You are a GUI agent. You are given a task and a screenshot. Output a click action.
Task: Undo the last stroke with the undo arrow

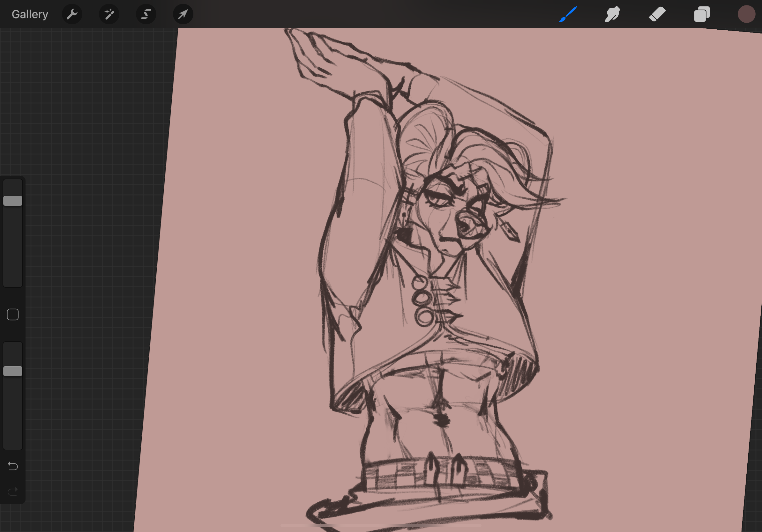13,466
